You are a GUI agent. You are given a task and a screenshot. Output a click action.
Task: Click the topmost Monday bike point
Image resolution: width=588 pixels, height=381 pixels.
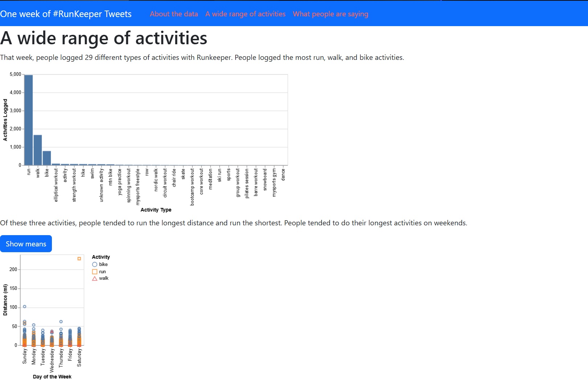34,325
